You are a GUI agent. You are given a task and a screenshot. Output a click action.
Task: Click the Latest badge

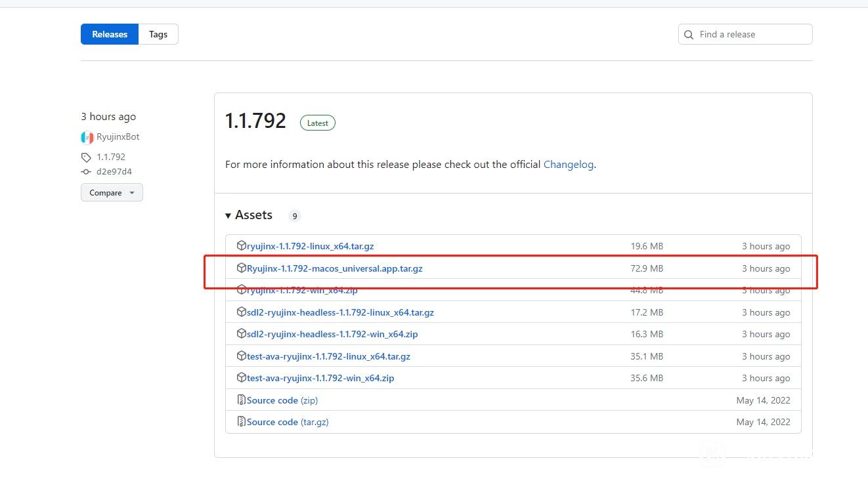[318, 123]
